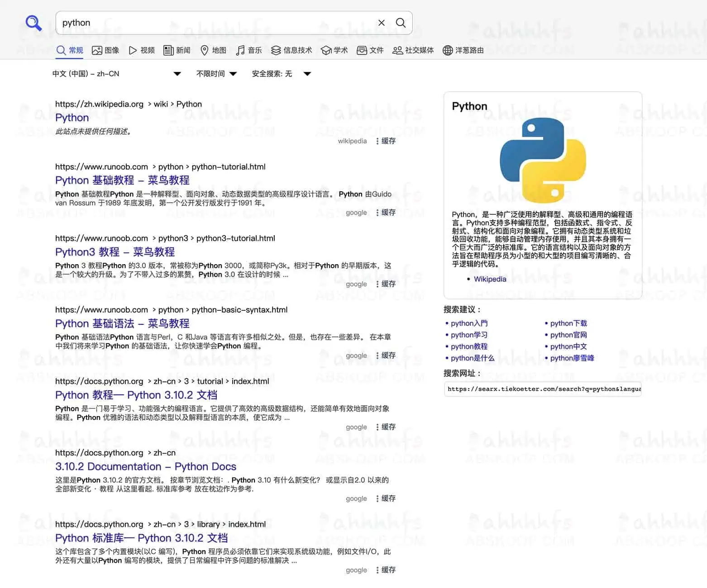Open the Python 基础教程 – 菜鸟教程 result
The height and width of the screenshot is (588, 707).
click(122, 180)
